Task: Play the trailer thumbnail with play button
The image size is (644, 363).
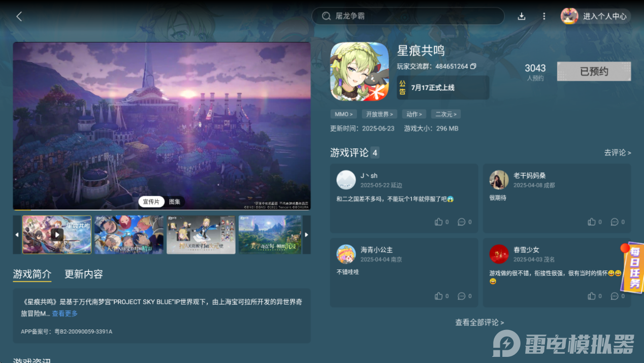Action: [x=57, y=235]
